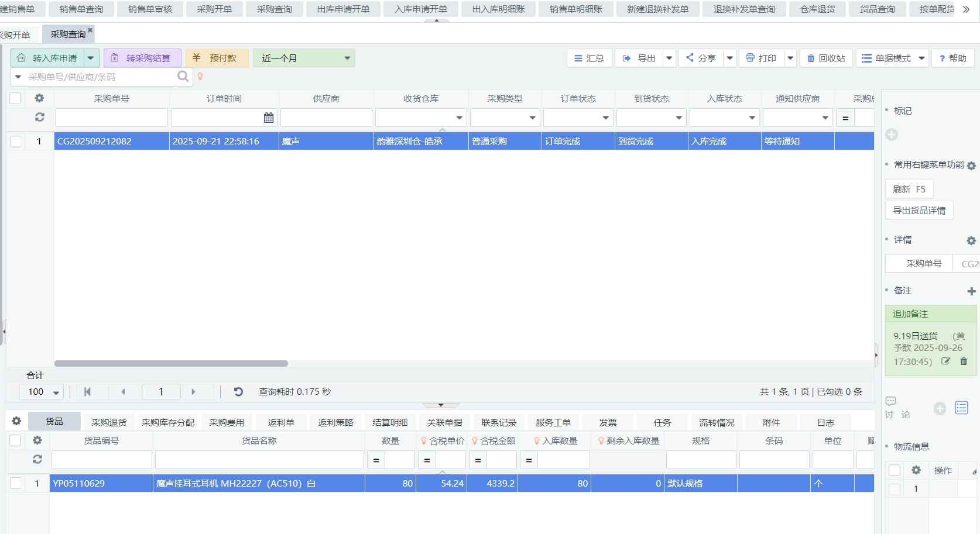Click the horizontal scrollbar of purchase table
This screenshot has height=534, width=980.
coord(171,363)
